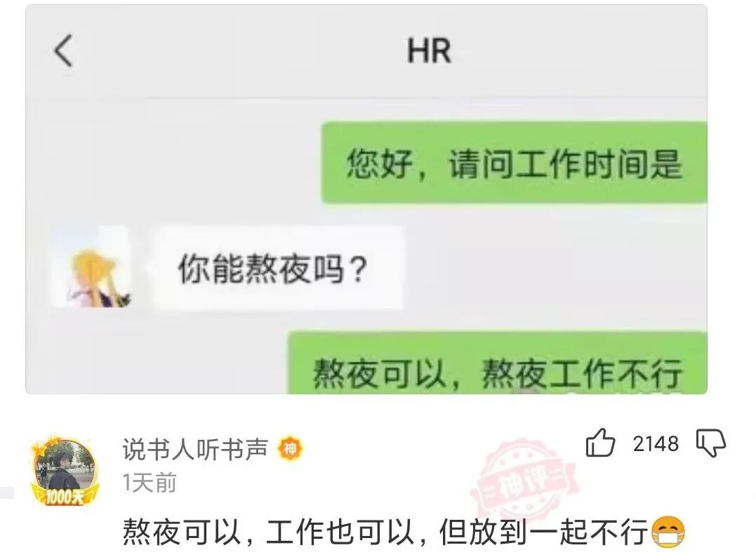This screenshot has width=756, height=557.
Task: Open the HR contact's blonde anime avatar
Action: 91,268
